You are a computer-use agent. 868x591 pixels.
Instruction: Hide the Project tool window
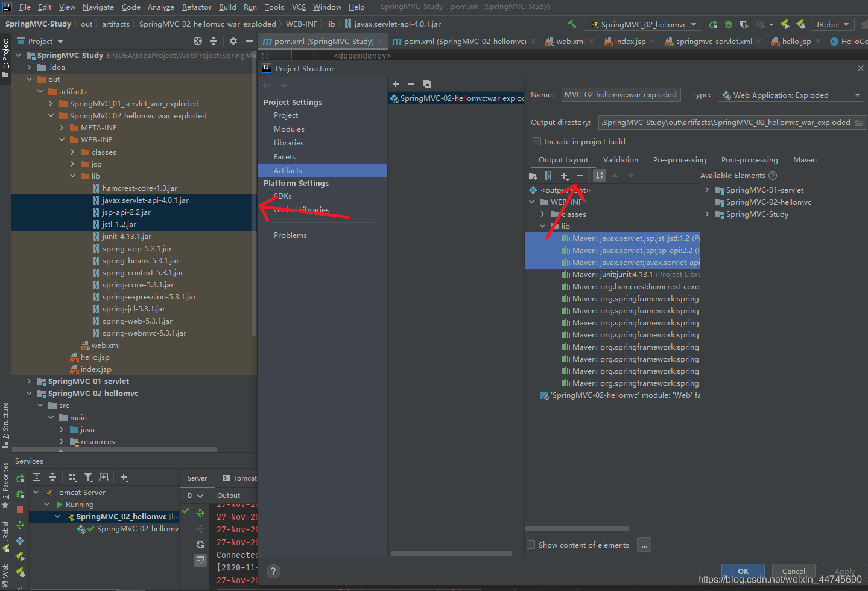(x=249, y=41)
